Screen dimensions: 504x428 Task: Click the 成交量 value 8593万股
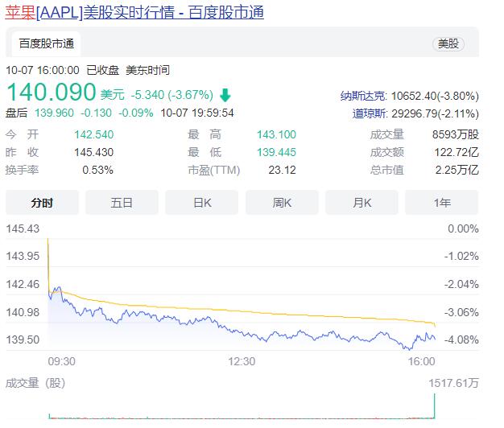point(456,134)
